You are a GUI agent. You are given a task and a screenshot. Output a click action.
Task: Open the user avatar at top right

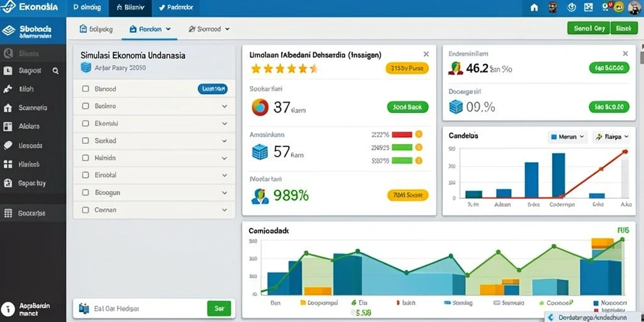[x=634, y=8]
